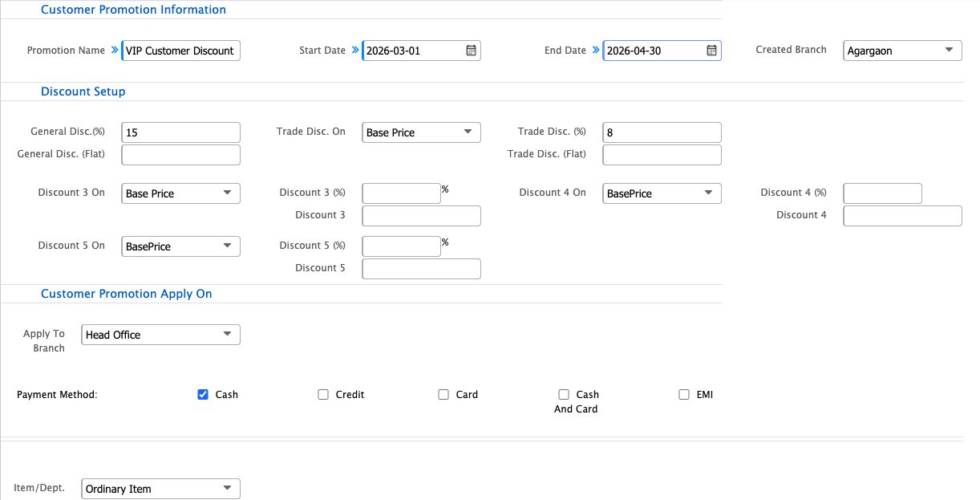This screenshot has width=980, height=500.
Task: Expand the Trade Disc. On dropdown
Action: coord(421,132)
